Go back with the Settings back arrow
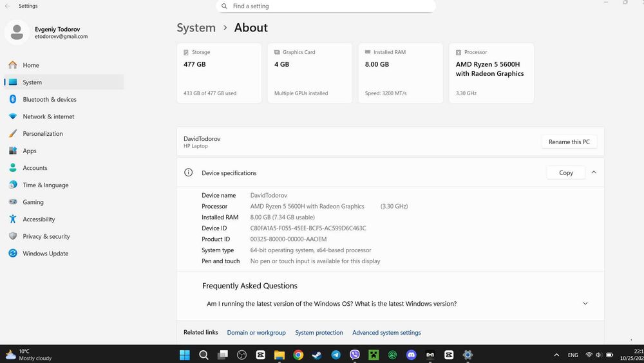The width and height of the screenshot is (644, 363). pos(7,6)
